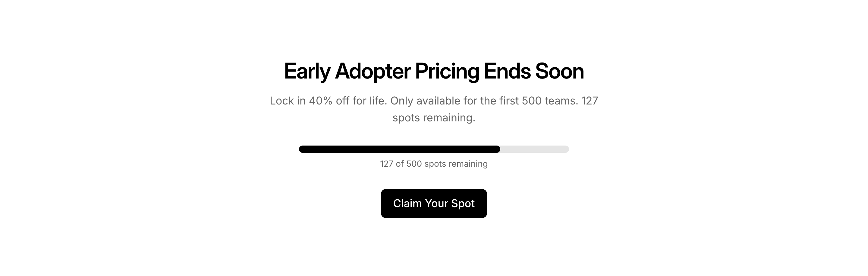
Task: Click the number 127 in the progress caption
Action: click(386, 164)
